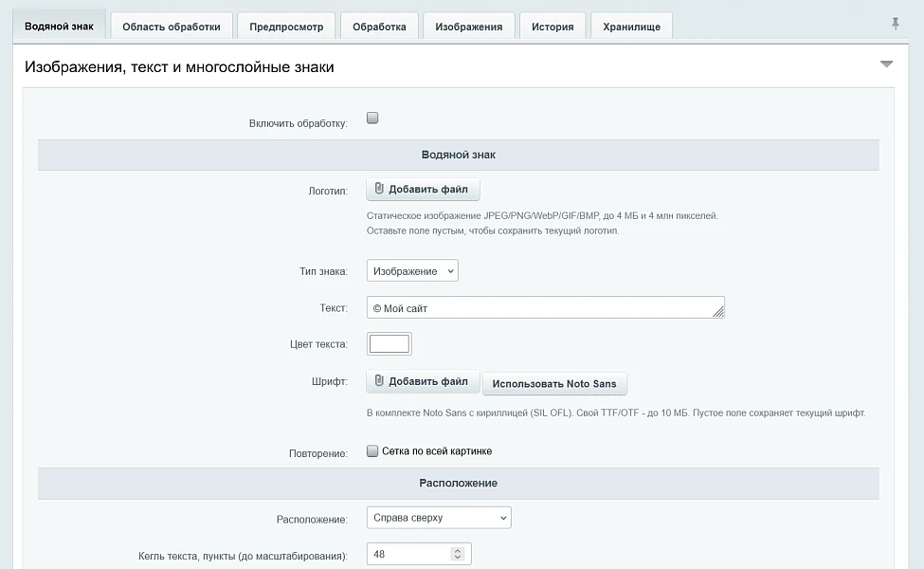Click the 'Повторение:' label
Viewport: 924px width, 569px height.
[318, 453]
